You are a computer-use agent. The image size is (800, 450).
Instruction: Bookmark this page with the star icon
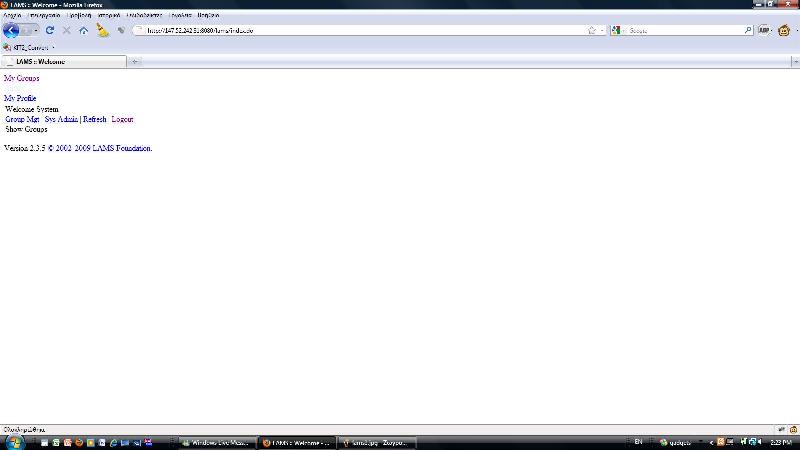coord(591,30)
